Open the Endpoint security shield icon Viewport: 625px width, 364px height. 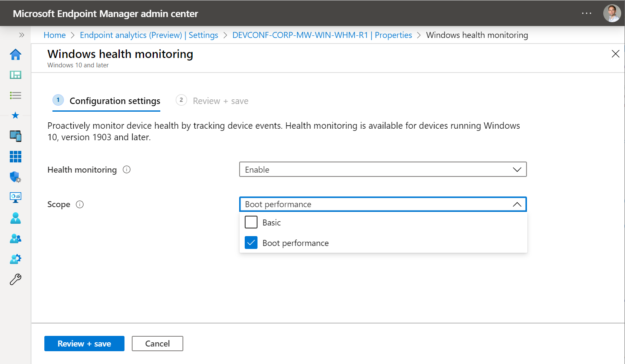point(15,177)
